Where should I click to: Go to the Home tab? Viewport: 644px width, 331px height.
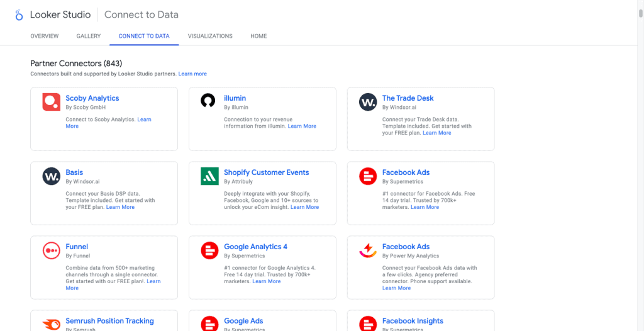pos(258,36)
